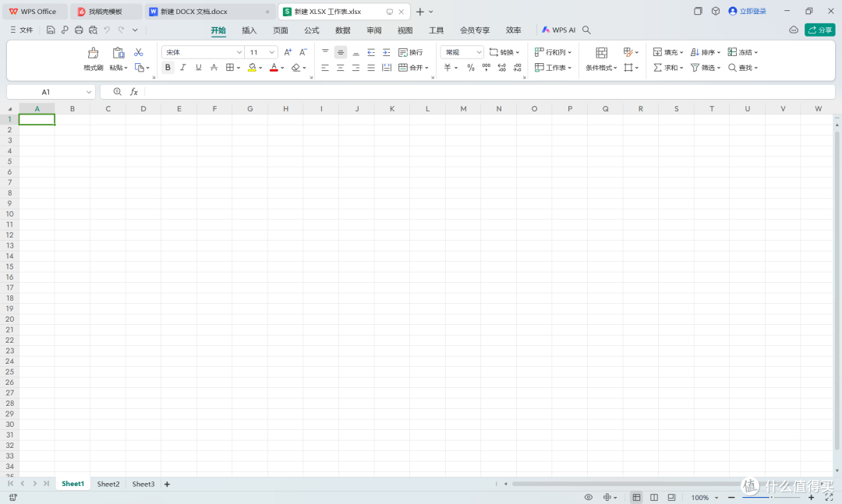Expand the Name Box dropdown for A1
Viewport: 842px width, 504px height.
pos(89,92)
